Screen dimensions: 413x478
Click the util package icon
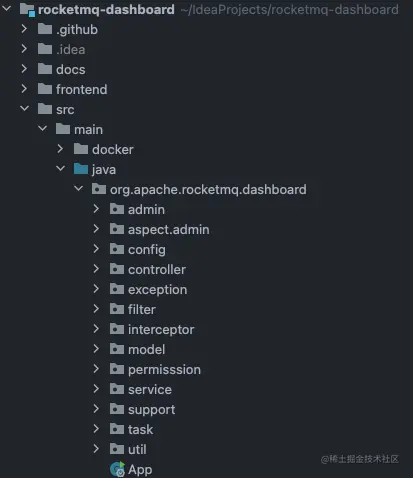(x=117, y=449)
